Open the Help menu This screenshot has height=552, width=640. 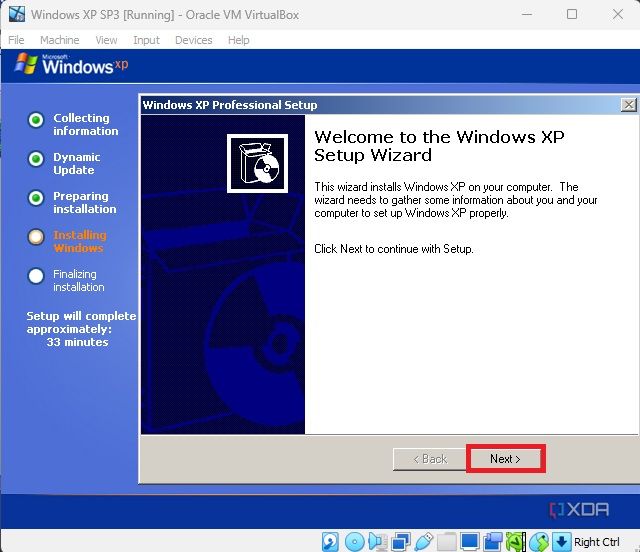[x=238, y=40]
